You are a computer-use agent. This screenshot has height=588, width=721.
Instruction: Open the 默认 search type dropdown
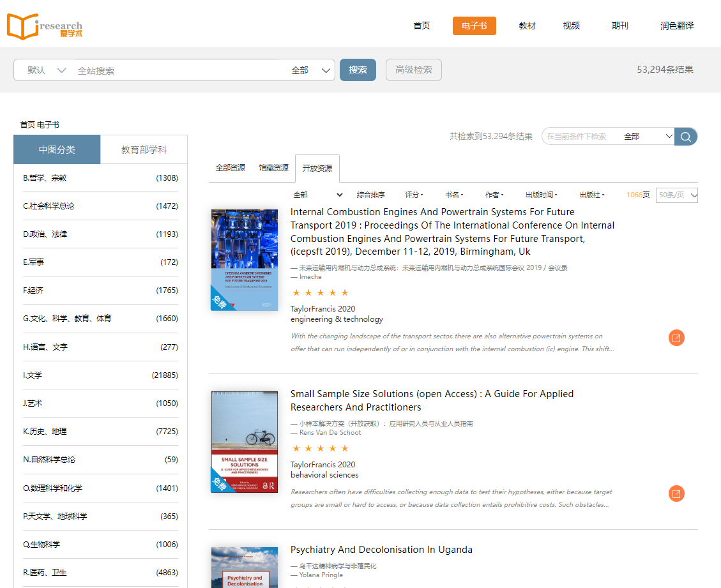tap(47, 70)
